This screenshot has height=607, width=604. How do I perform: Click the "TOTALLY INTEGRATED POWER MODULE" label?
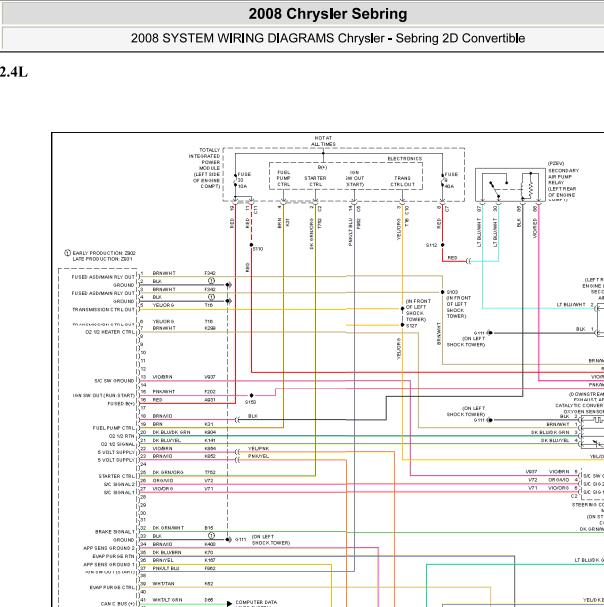(x=205, y=168)
